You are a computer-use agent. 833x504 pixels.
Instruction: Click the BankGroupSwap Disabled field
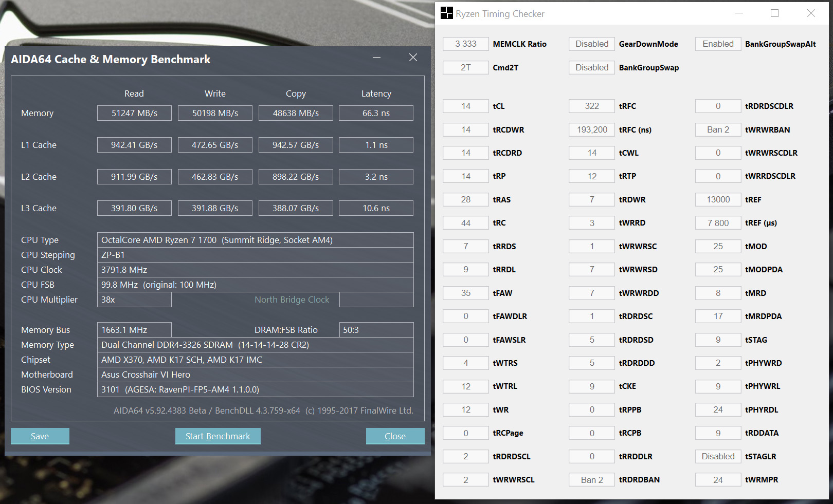(592, 67)
